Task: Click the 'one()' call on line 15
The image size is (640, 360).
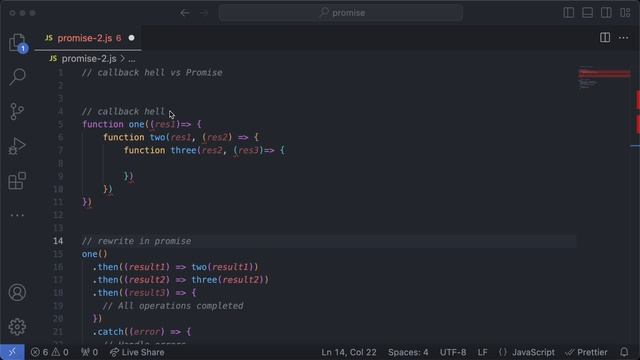Action: click(x=94, y=254)
